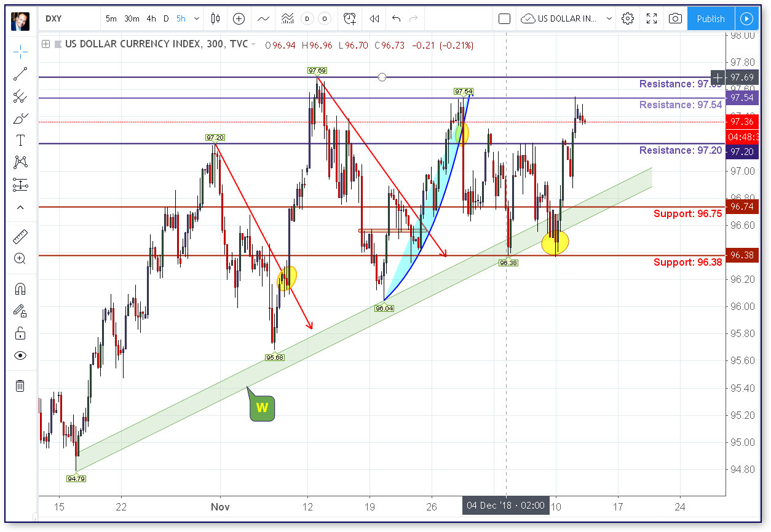
Task: Click the red 97.36 current price label
Action: pos(741,122)
